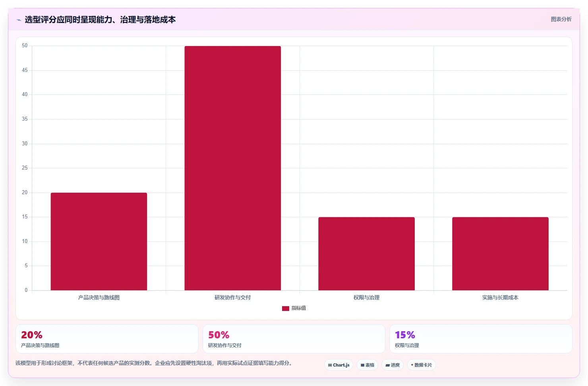The width and height of the screenshot is (588, 386).
Task: Click the y-axis value 10
Action: (x=25, y=241)
